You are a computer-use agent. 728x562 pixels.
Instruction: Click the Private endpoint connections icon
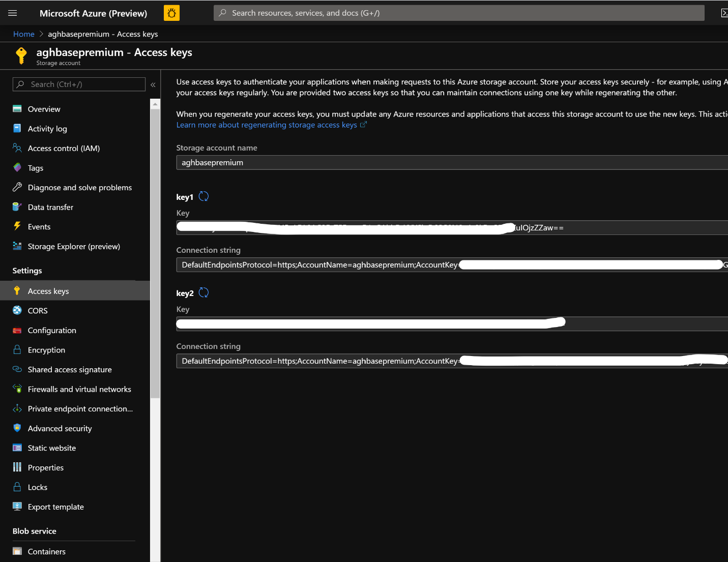click(x=17, y=408)
